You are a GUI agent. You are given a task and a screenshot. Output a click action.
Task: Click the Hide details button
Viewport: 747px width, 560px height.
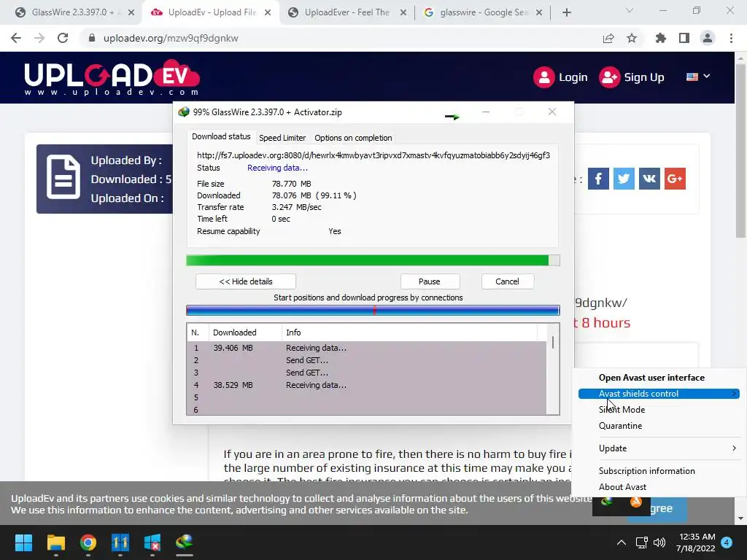[246, 281]
